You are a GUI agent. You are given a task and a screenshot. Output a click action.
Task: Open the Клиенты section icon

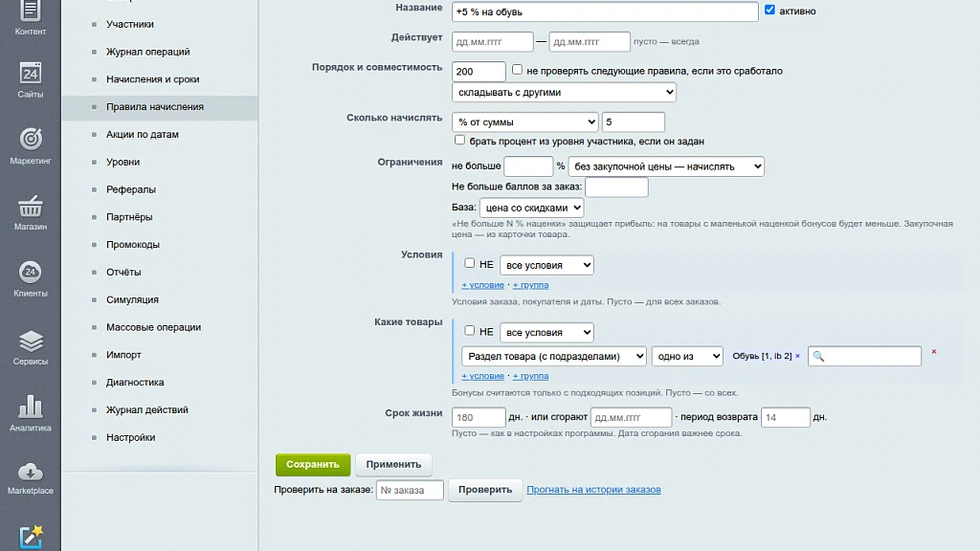[30, 272]
